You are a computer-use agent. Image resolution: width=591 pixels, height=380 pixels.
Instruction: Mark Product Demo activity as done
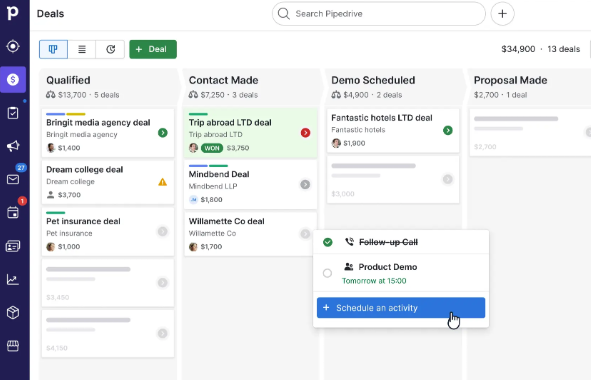coord(327,273)
